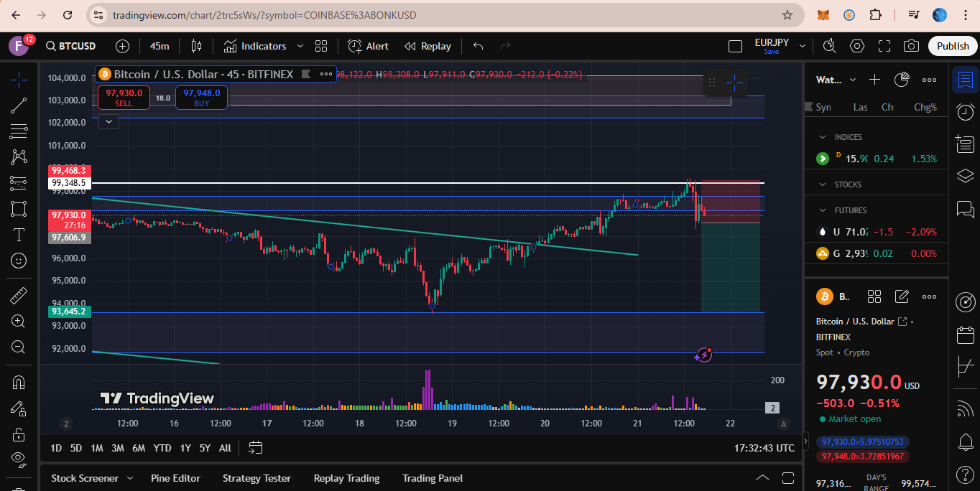Image resolution: width=980 pixels, height=491 pixels.
Task: Enter fullscreen chart mode
Action: (x=884, y=46)
